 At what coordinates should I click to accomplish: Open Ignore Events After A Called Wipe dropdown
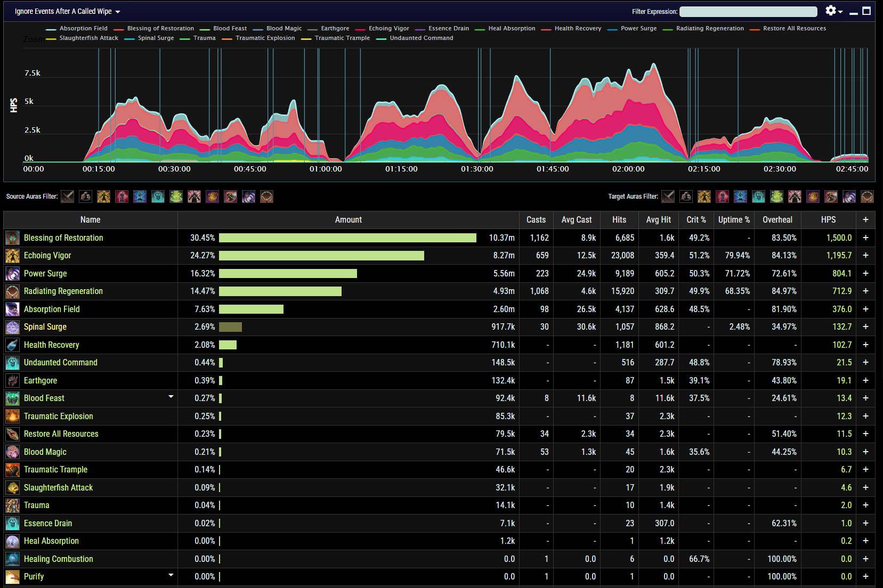[68, 11]
